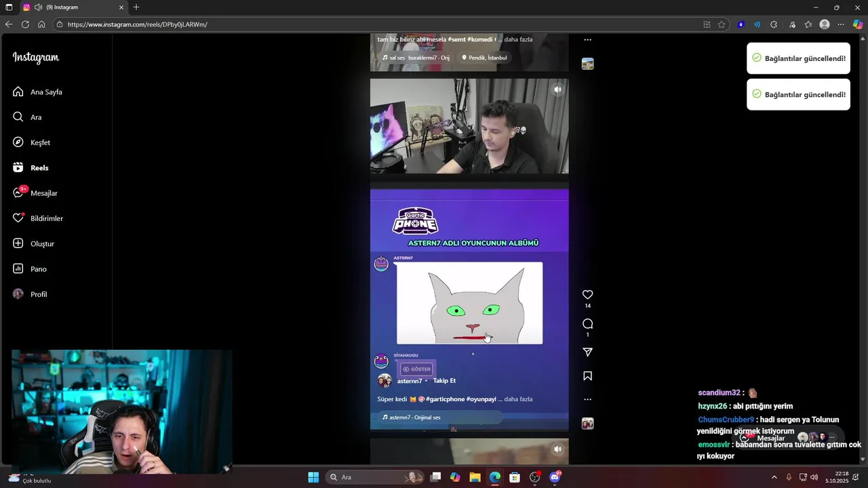Open the Copilot icon in Edge toolbar

coord(858,24)
